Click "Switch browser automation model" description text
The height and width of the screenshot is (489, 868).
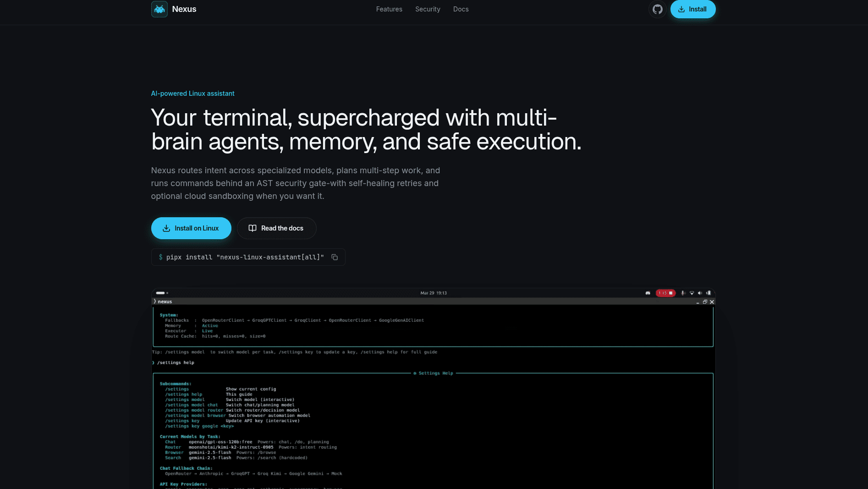[x=269, y=416]
